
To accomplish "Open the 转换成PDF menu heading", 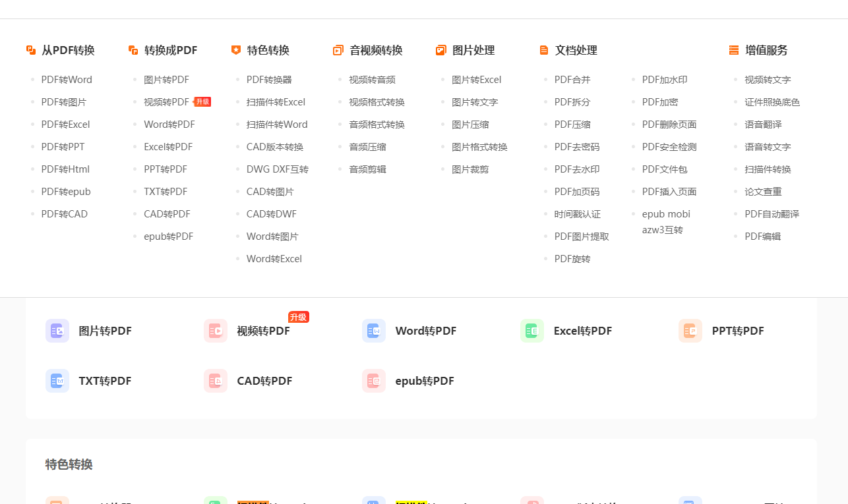I will [x=171, y=50].
